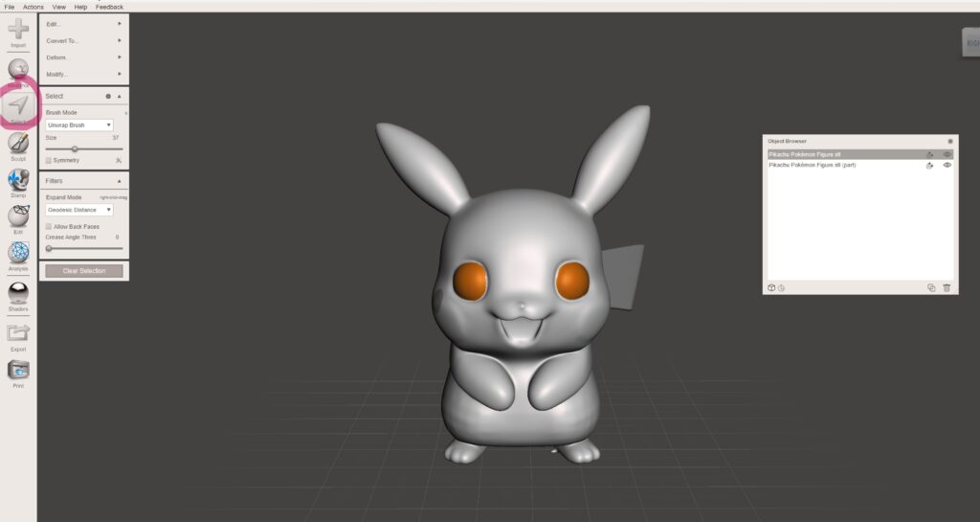Open the Shaders panel
Screen dimensions: 980x522
(18, 294)
